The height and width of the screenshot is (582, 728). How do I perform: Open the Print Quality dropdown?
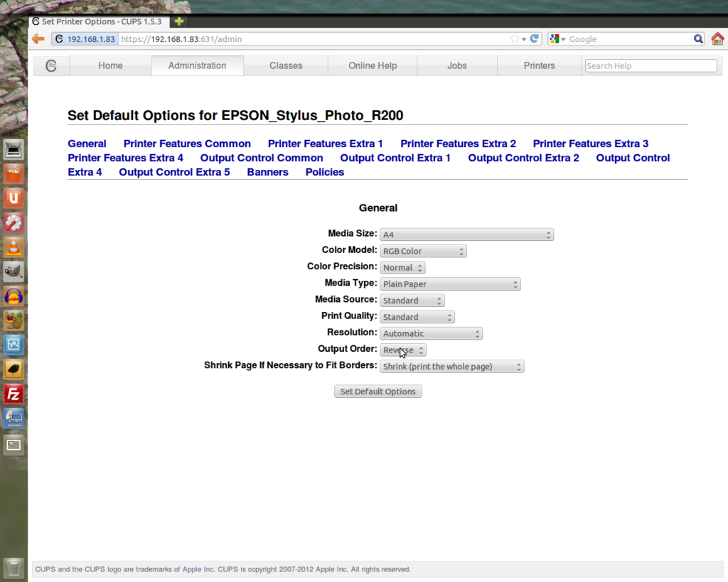click(417, 317)
